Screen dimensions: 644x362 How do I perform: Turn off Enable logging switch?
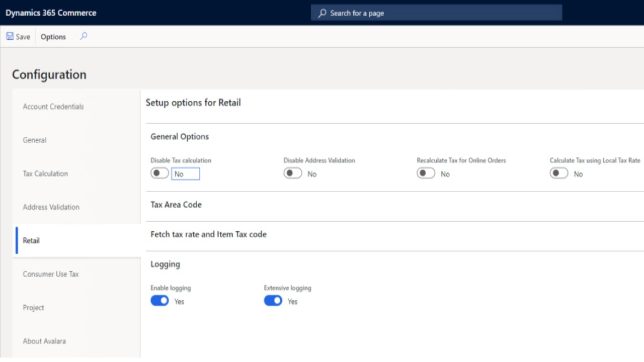click(x=159, y=301)
